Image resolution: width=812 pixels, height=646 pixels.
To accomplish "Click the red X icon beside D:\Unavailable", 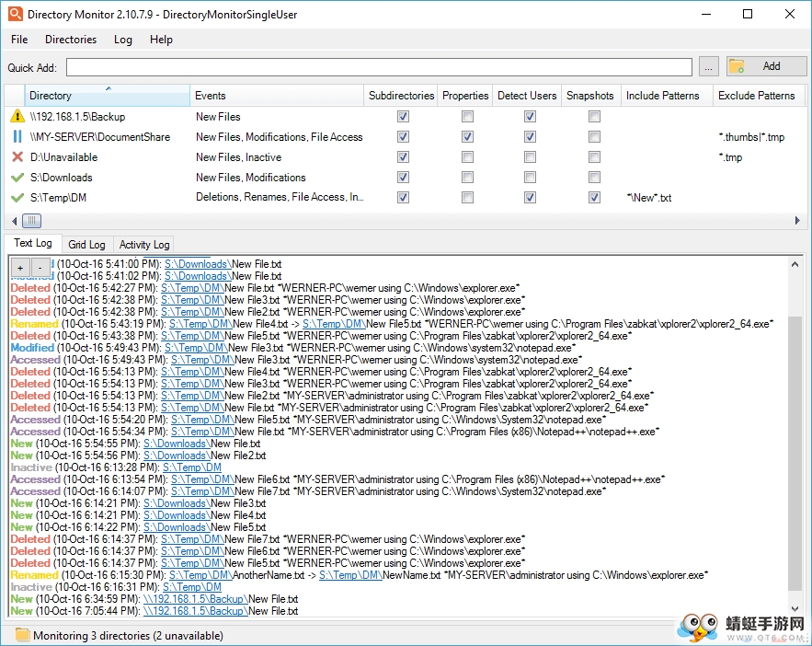I will 17,156.
